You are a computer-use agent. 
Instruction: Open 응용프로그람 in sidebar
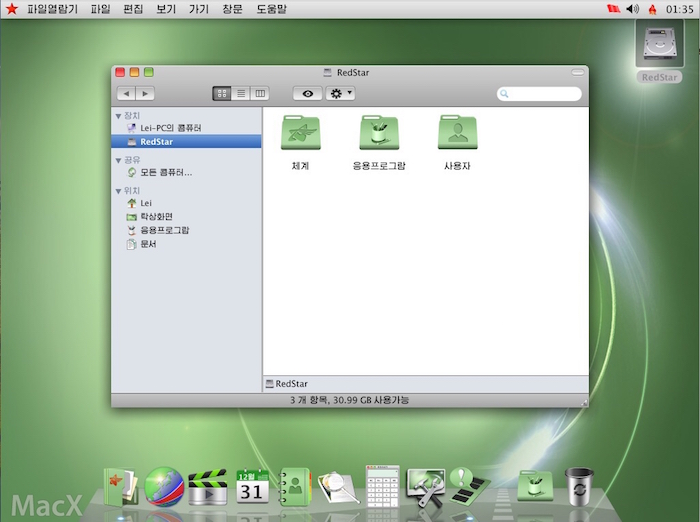click(x=186, y=230)
